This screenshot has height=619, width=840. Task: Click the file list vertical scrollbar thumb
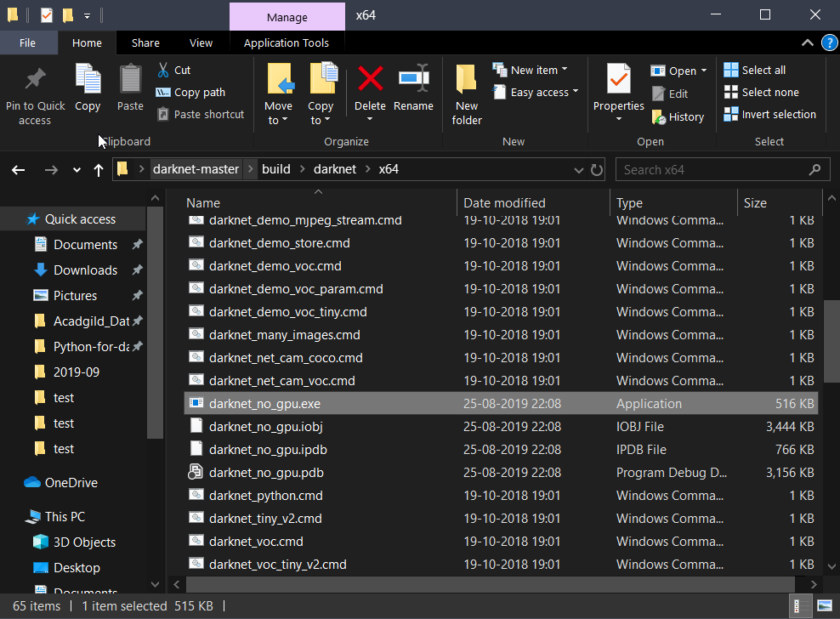click(x=831, y=341)
